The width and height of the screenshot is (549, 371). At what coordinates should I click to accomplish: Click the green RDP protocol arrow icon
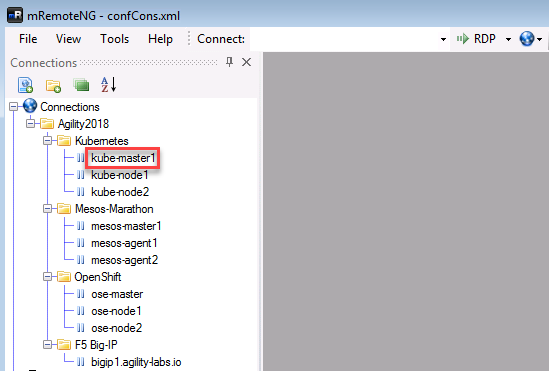463,38
